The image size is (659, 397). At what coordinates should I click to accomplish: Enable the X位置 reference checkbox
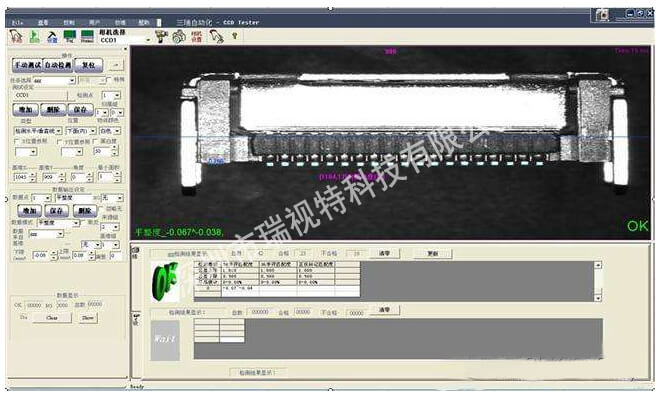17,142
